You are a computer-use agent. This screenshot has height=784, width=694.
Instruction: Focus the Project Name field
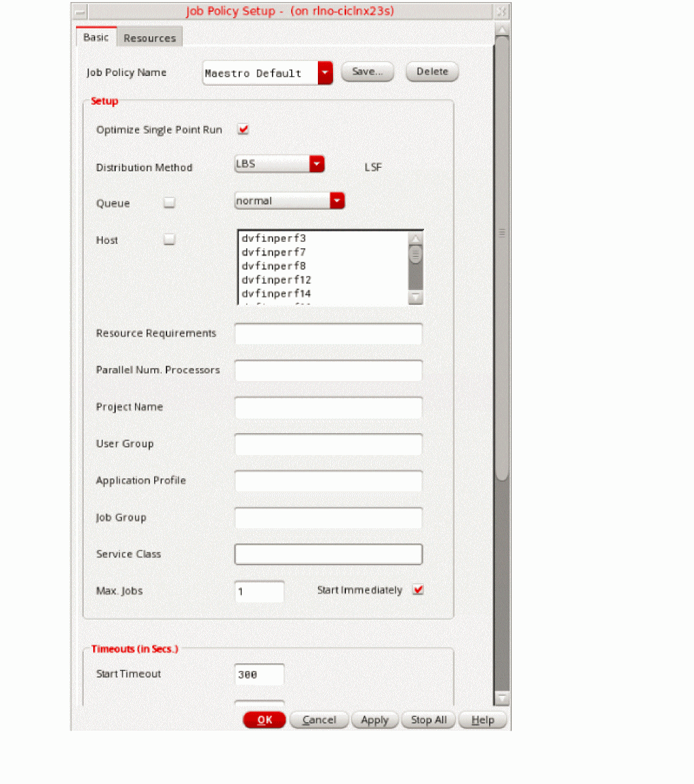click(x=328, y=408)
